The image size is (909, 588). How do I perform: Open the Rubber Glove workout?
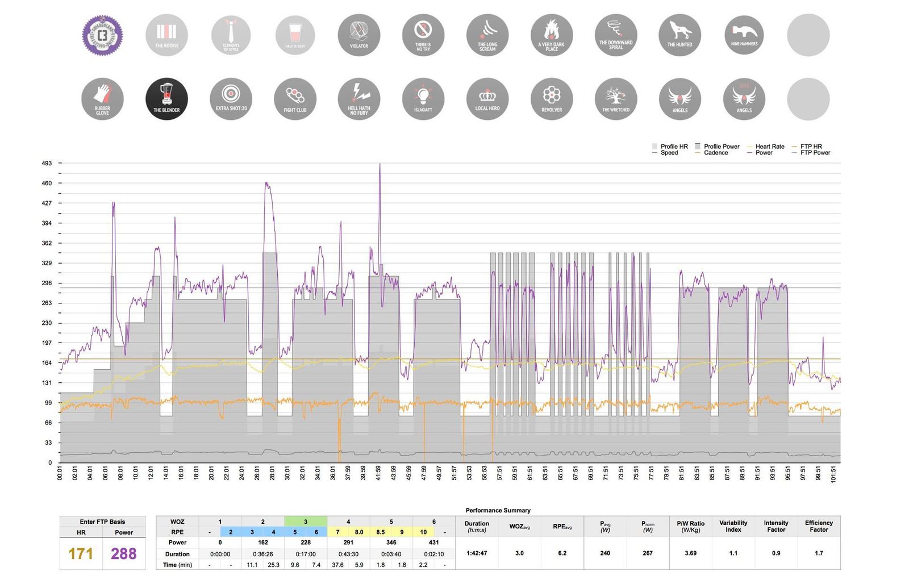coord(102,99)
